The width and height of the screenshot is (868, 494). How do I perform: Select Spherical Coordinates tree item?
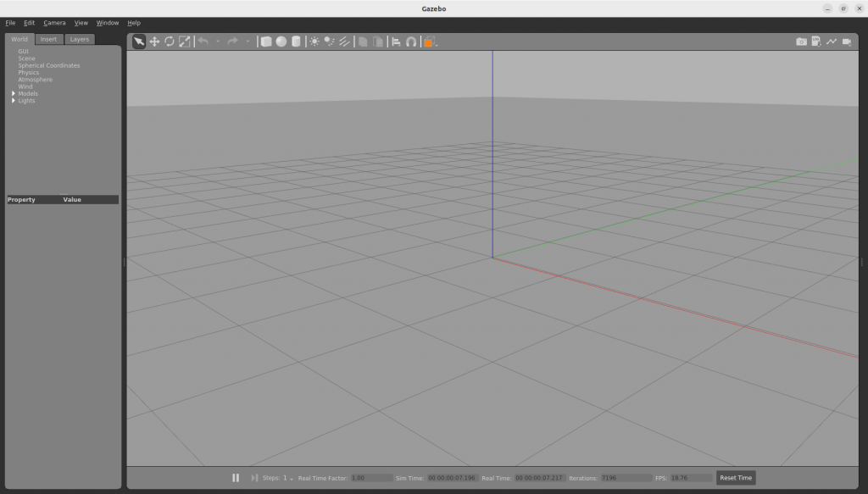pos(48,65)
